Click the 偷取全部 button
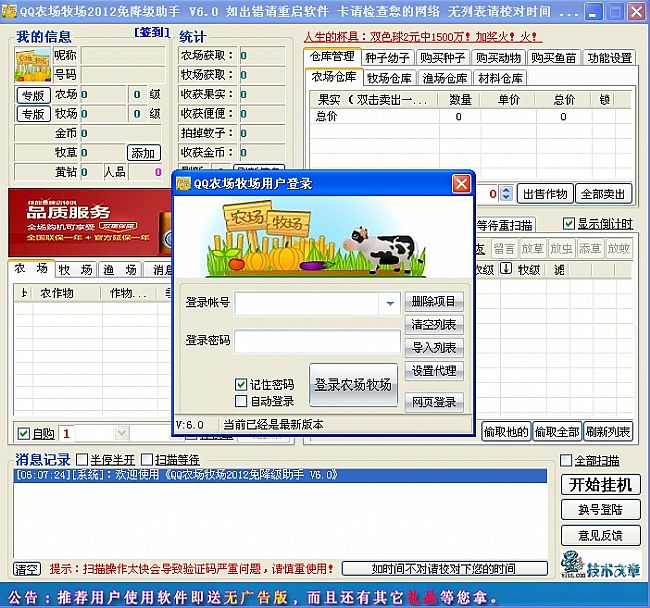Screen dimensions: 650x608 [x=557, y=432]
